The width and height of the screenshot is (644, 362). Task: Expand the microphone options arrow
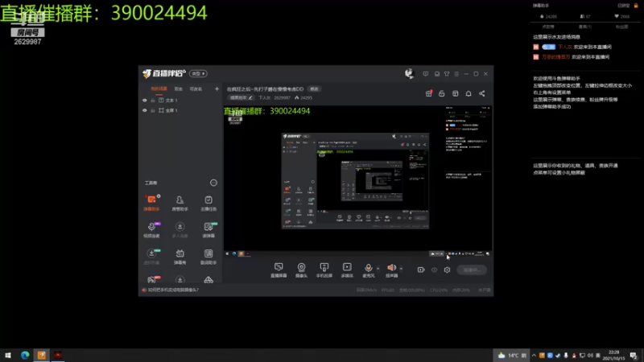pyautogui.click(x=378, y=269)
